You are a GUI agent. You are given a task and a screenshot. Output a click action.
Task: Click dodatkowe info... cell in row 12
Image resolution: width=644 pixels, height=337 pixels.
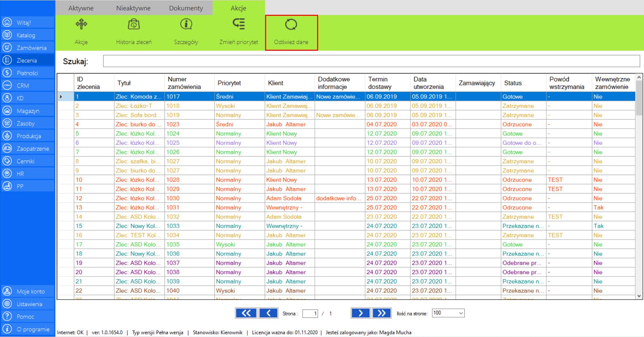(340, 198)
